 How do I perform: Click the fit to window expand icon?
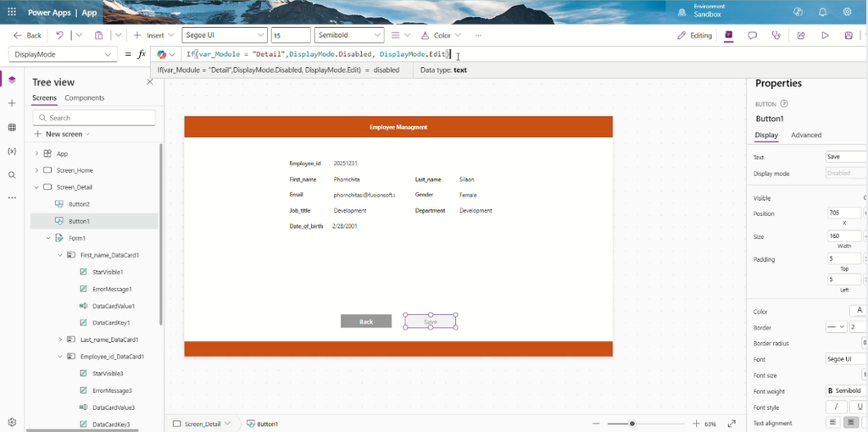732,424
